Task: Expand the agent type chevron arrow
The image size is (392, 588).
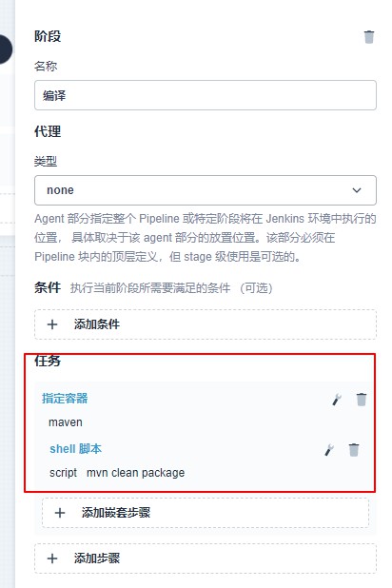Action: coord(357,190)
